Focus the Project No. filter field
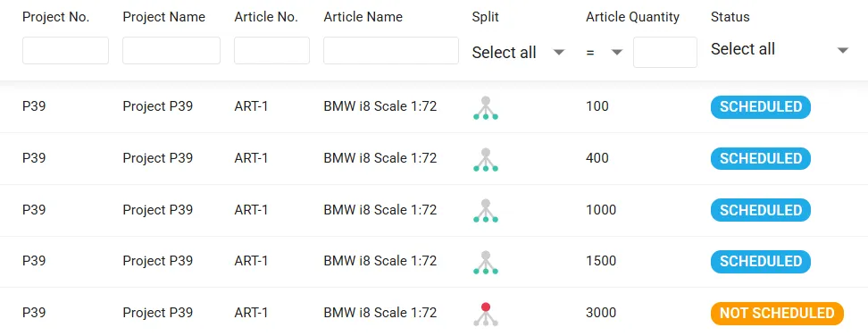This screenshot has height=336, width=868. [x=65, y=50]
